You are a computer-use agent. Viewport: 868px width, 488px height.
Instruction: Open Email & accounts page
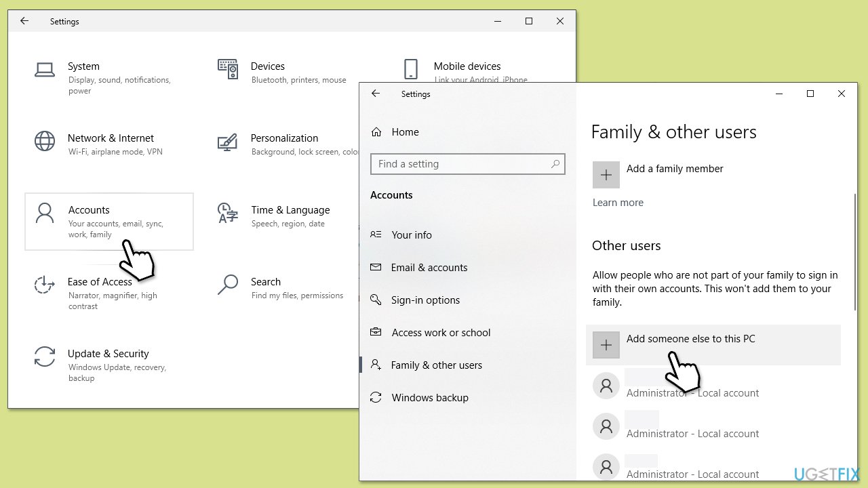coord(429,267)
